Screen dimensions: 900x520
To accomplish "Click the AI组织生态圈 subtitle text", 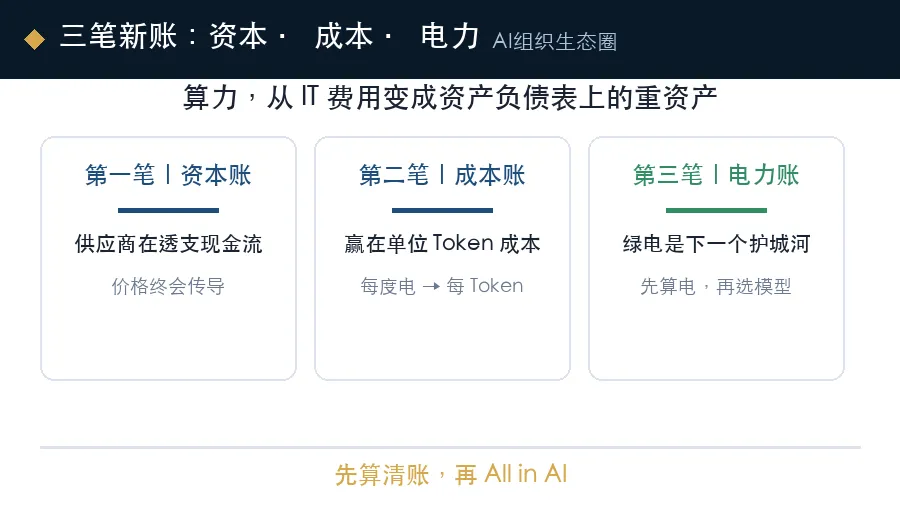I will pyautogui.click(x=554, y=41).
